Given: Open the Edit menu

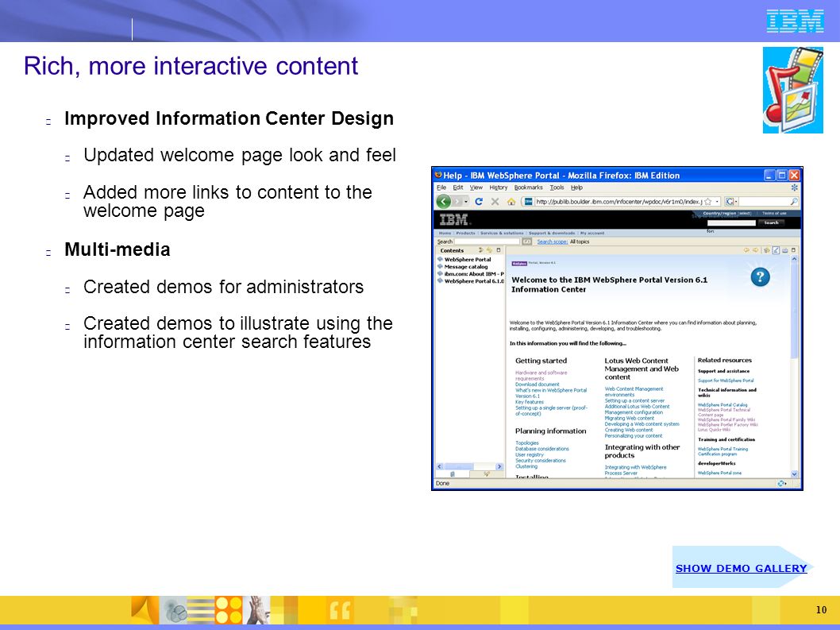Looking at the screenshot, I should coord(458,187).
